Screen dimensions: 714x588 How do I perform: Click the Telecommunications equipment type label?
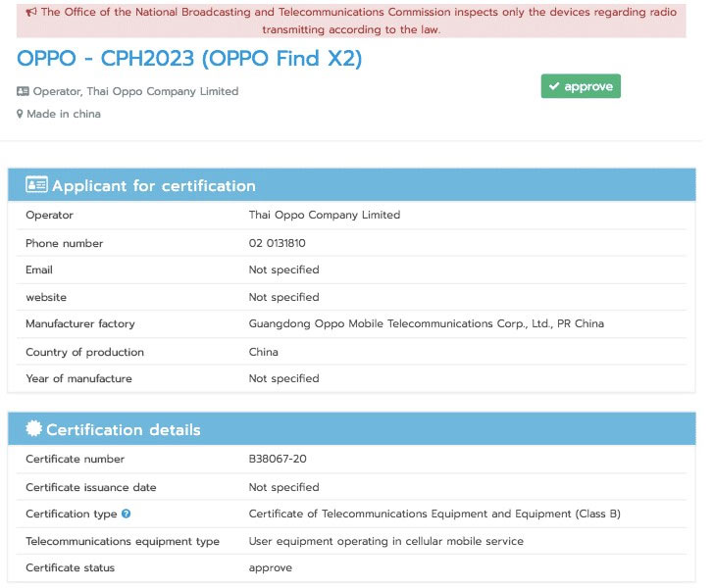[123, 541]
